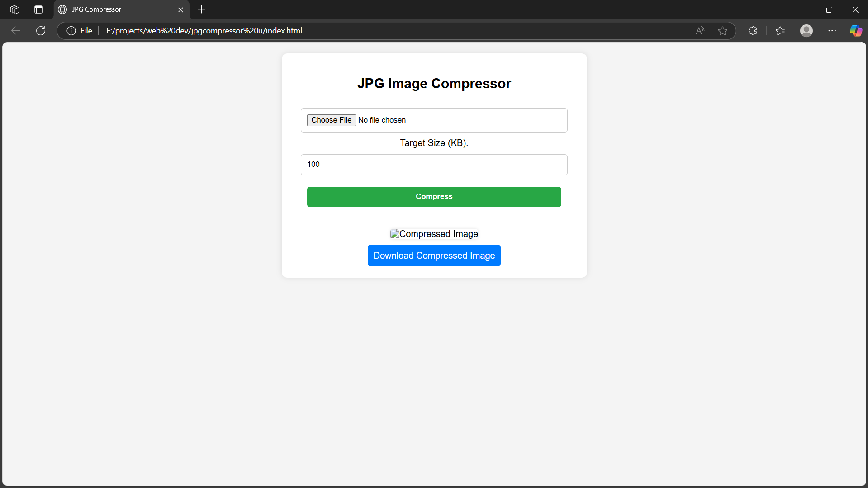Image resolution: width=868 pixels, height=488 pixels.
Task: Open the workspaces icon in title bar
Action: tap(14, 9)
